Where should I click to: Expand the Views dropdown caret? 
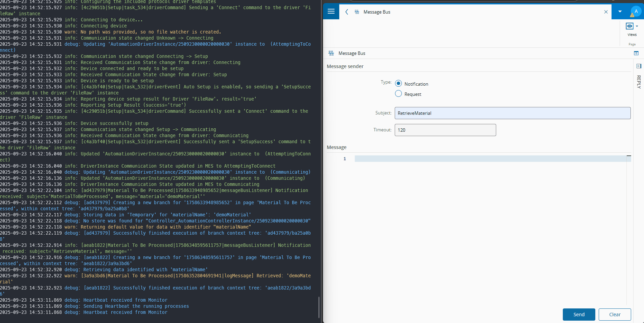(637, 26)
